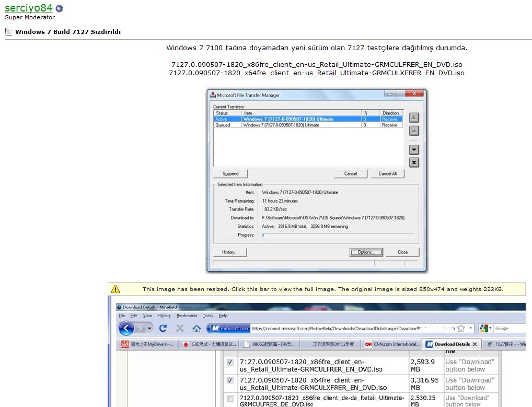Viewport: 532px width, 407px height.
Task: Click the Move to Top arrow button
Action: click(x=414, y=118)
